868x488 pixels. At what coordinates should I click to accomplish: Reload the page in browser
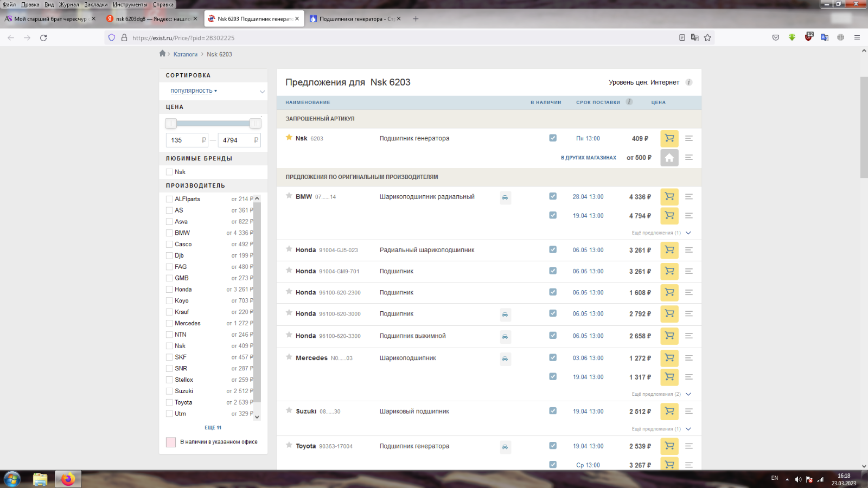tap(43, 38)
